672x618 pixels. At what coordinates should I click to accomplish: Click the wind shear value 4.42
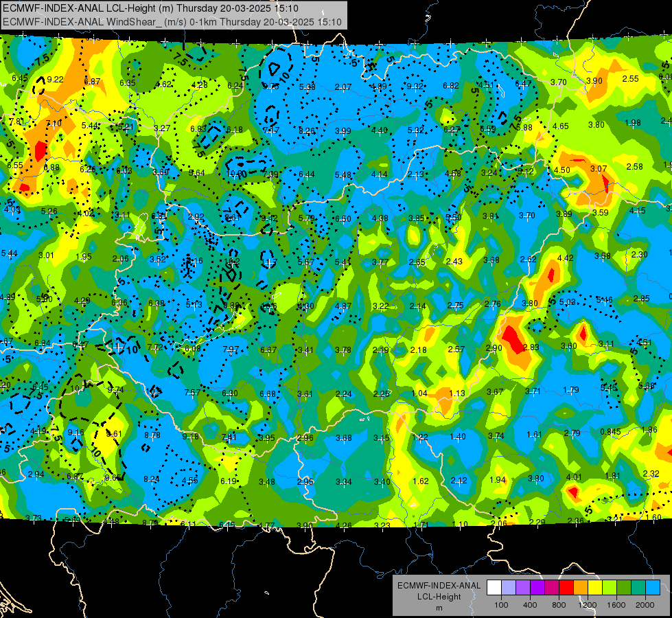click(x=566, y=257)
